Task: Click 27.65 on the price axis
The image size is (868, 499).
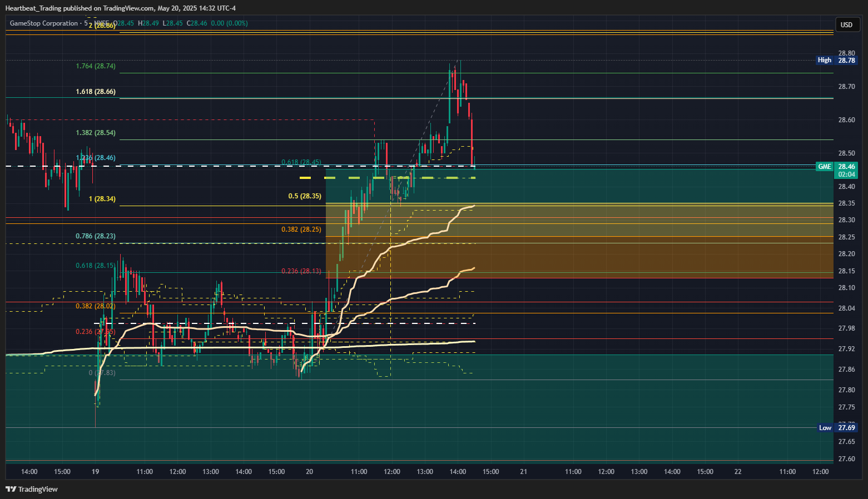Action: (x=846, y=442)
